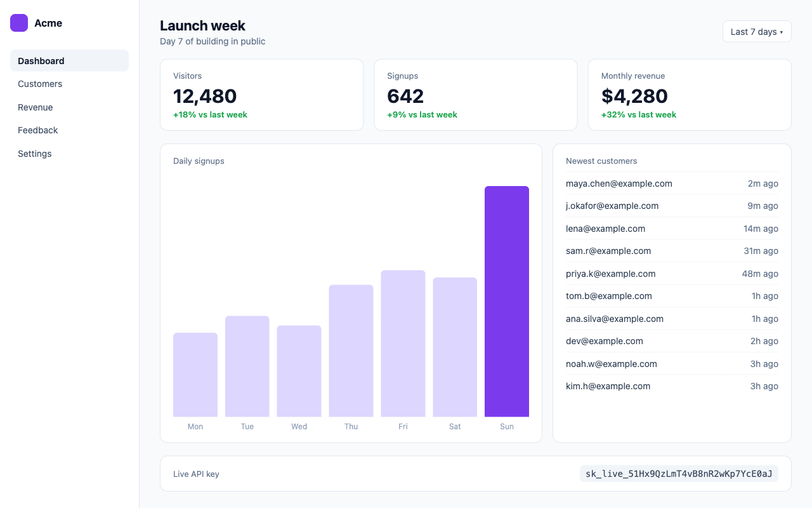Click the Acme brand name

[x=48, y=23]
